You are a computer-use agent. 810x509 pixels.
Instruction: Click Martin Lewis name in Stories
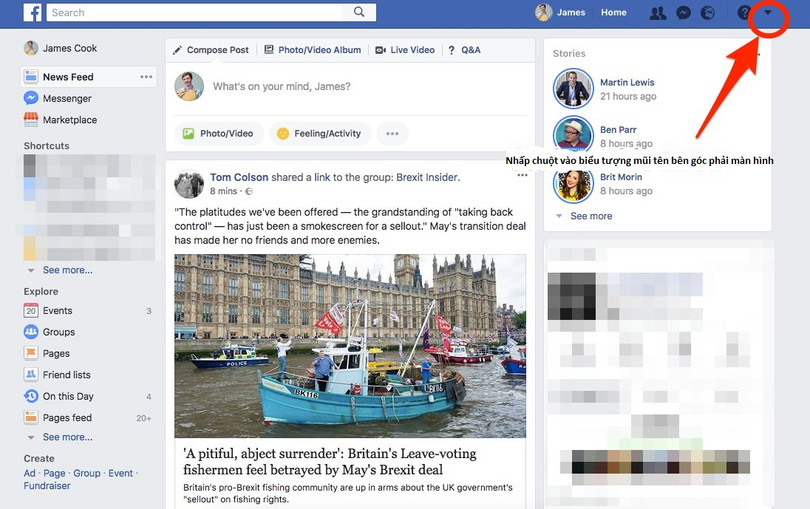coord(627,82)
